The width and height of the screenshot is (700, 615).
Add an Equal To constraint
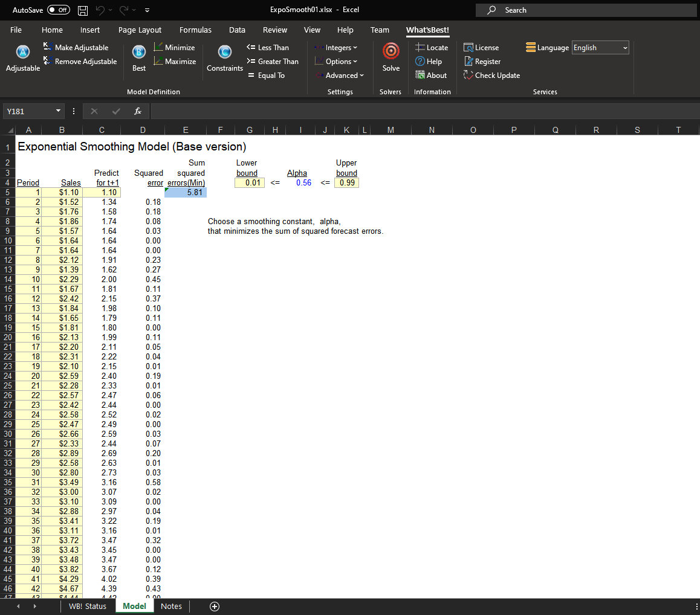pyautogui.click(x=265, y=76)
